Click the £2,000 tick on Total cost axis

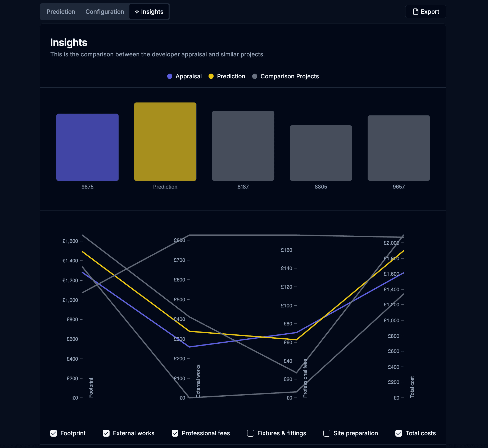(391, 243)
